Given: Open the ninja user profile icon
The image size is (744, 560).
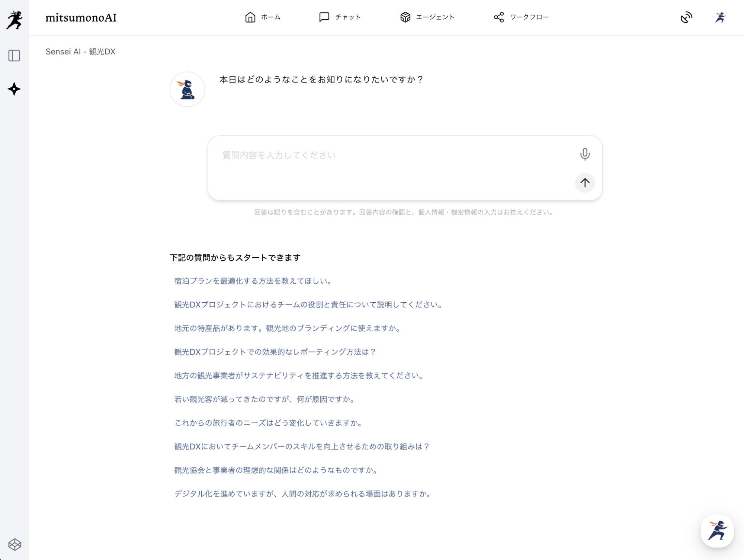Looking at the screenshot, I should [720, 17].
